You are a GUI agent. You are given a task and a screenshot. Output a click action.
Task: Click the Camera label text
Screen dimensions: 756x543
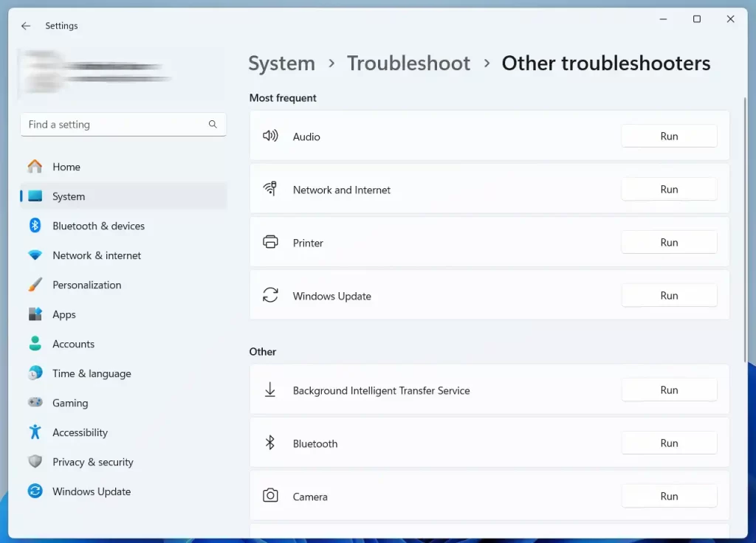pyautogui.click(x=310, y=497)
